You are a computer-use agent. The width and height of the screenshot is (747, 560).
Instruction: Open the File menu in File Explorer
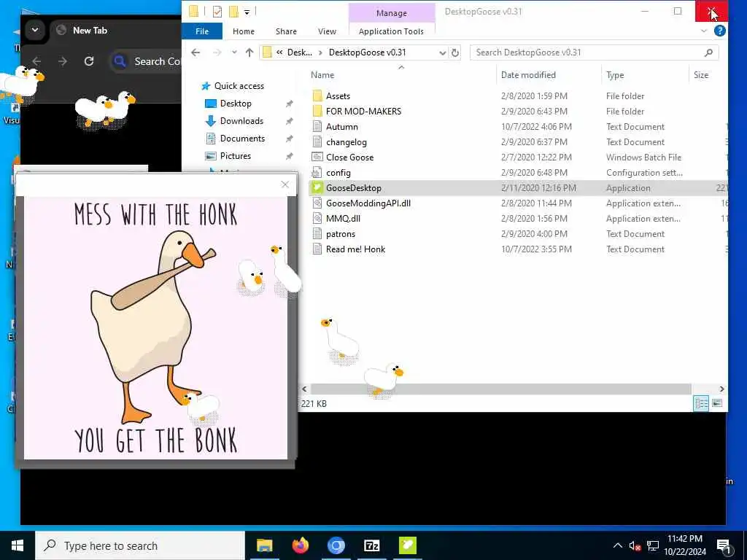[202, 31]
